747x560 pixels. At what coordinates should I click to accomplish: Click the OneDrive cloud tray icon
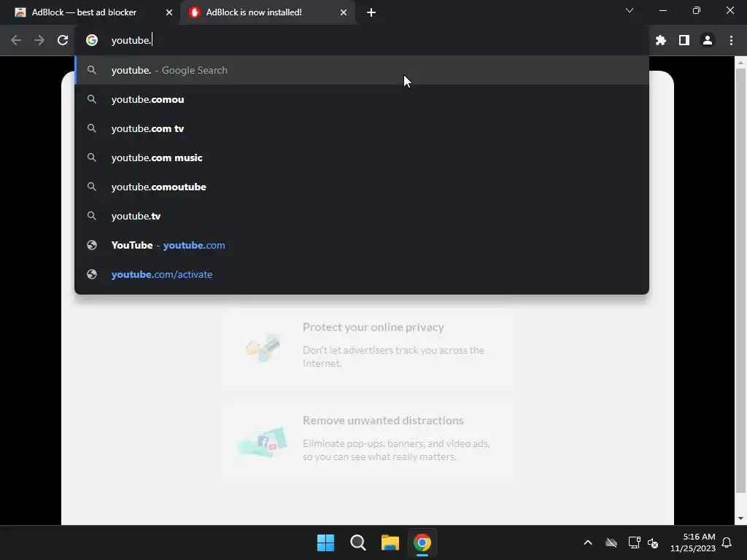coord(611,542)
